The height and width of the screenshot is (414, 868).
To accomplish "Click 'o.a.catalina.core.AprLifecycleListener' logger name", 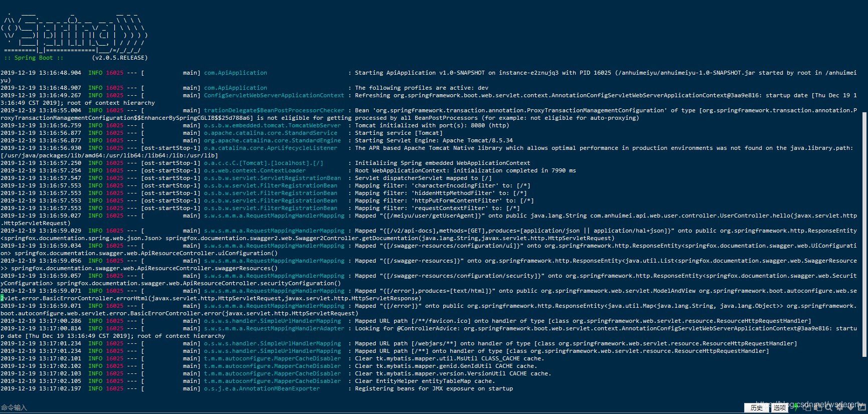I will click(x=271, y=148).
